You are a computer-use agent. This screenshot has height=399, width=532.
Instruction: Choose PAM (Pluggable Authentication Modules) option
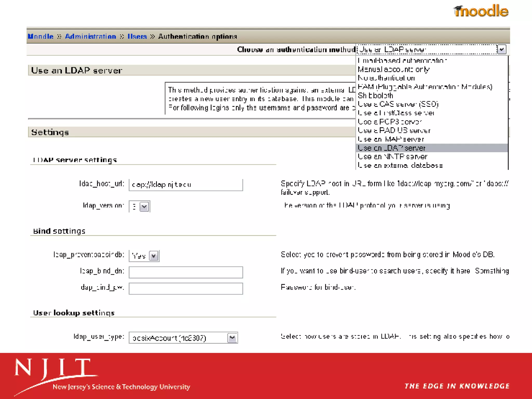pos(432,87)
